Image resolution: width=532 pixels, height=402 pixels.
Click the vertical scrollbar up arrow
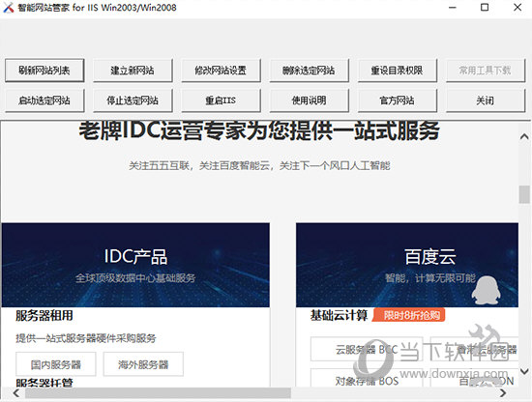pos(524,136)
